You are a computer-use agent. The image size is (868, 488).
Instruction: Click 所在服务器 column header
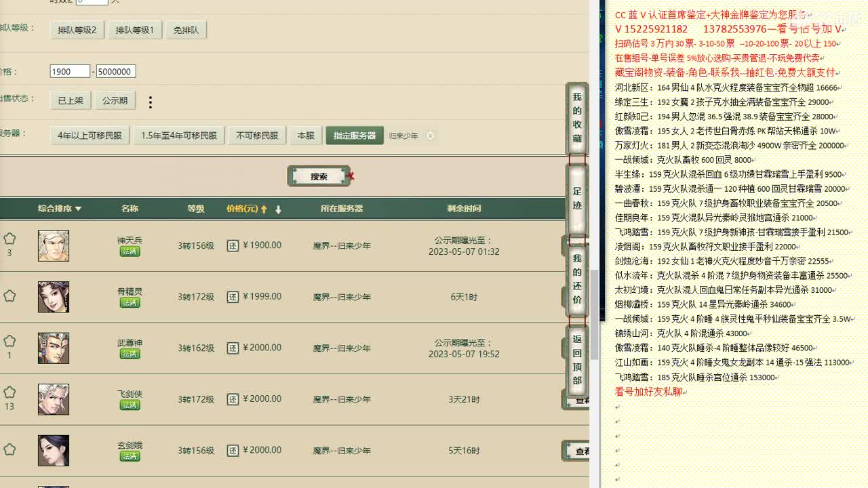point(342,209)
